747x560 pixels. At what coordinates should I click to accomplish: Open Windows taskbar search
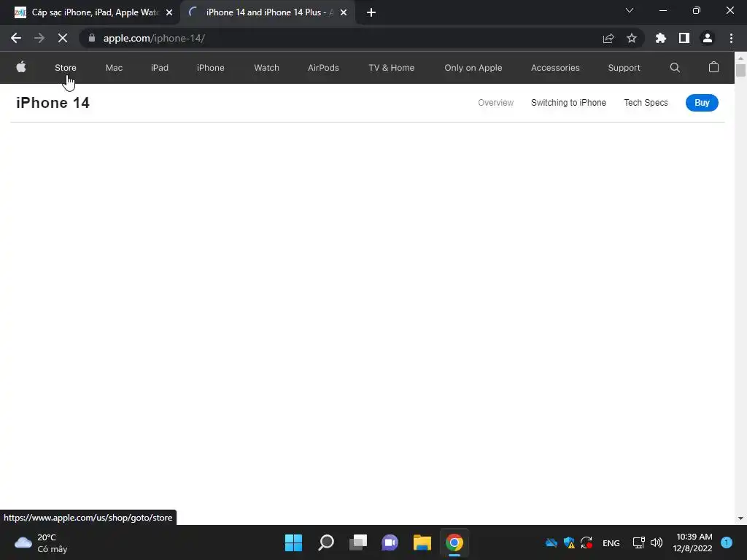[326, 542]
